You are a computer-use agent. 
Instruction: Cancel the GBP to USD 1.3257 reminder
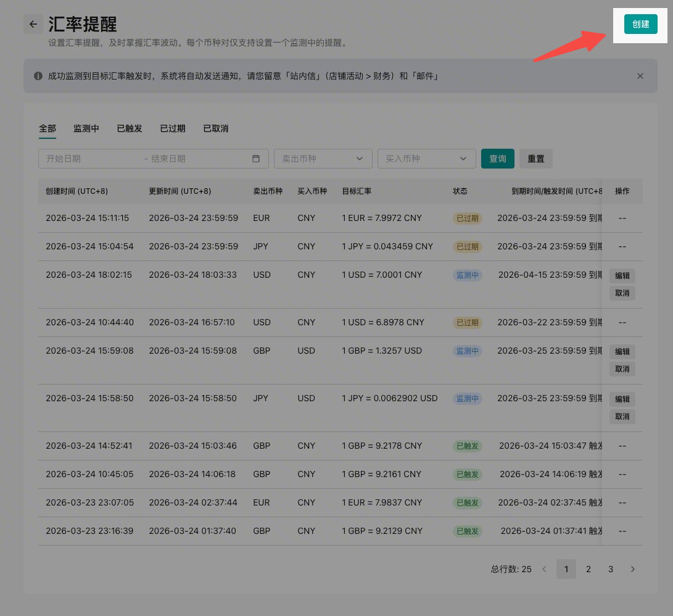[622, 369]
